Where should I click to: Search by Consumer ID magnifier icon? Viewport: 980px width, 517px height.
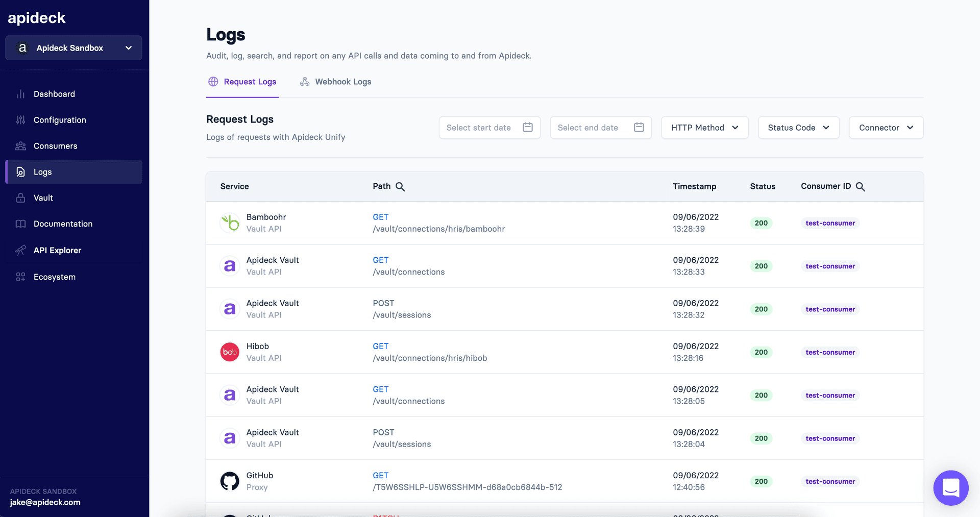[x=861, y=187]
